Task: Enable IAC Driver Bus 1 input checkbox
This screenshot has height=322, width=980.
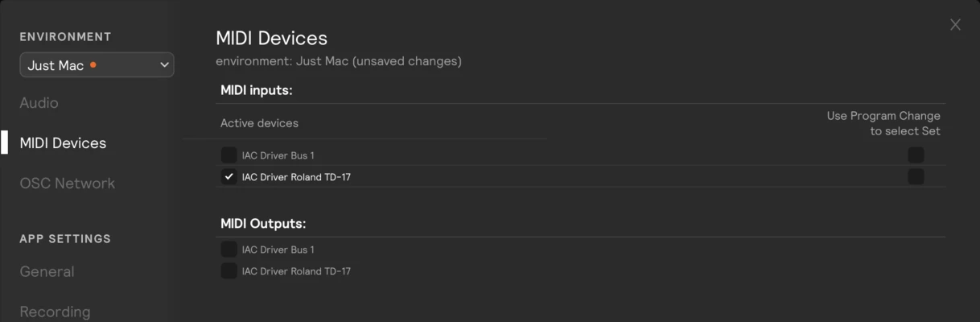Action: (229, 155)
